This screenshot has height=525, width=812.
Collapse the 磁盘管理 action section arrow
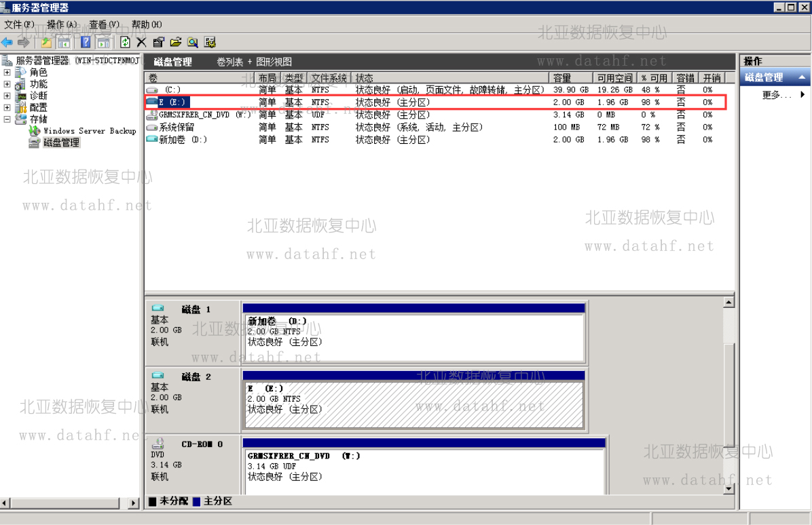point(802,77)
